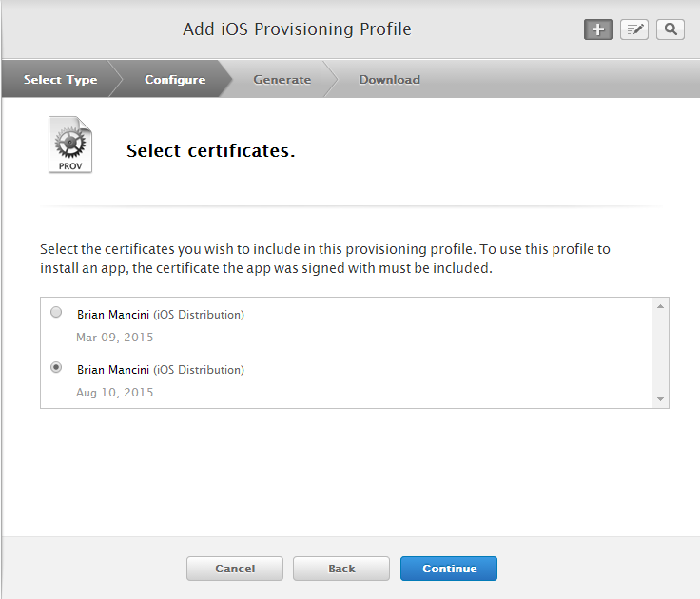Open the Configure step
The width and height of the screenshot is (700, 599).
click(x=175, y=80)
